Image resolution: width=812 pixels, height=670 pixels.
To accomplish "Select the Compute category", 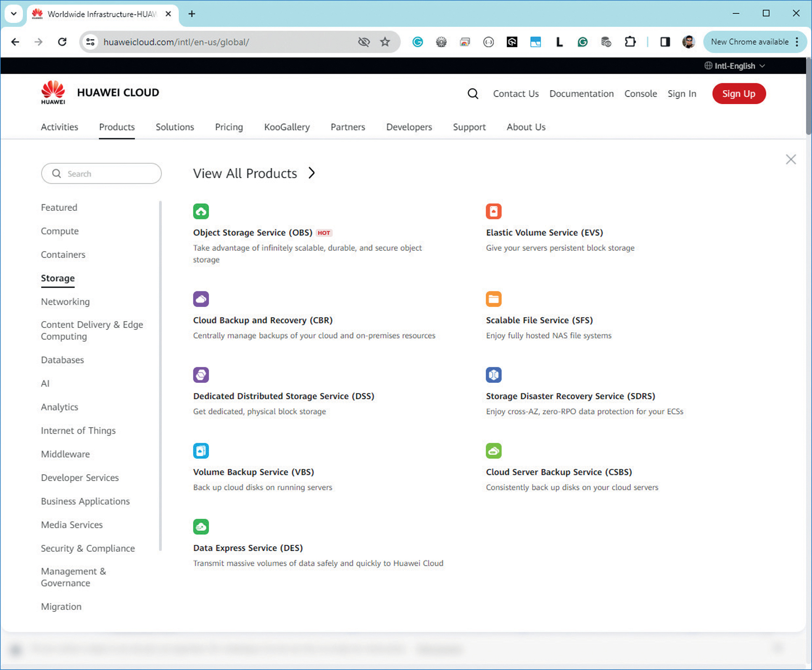I will (60, 231).
